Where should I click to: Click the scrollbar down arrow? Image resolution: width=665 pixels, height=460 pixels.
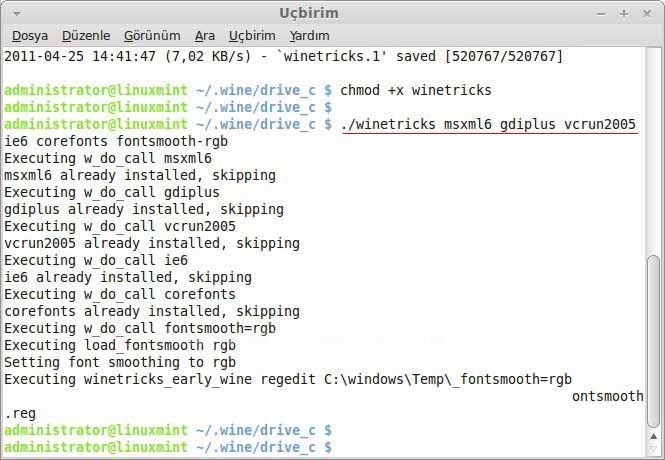point(655,449)
